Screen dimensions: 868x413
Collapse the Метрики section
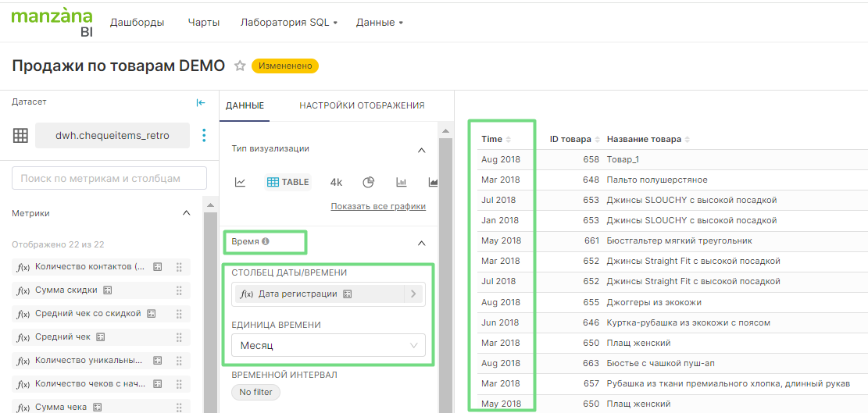pyautogui.click(x=186, y=213)
